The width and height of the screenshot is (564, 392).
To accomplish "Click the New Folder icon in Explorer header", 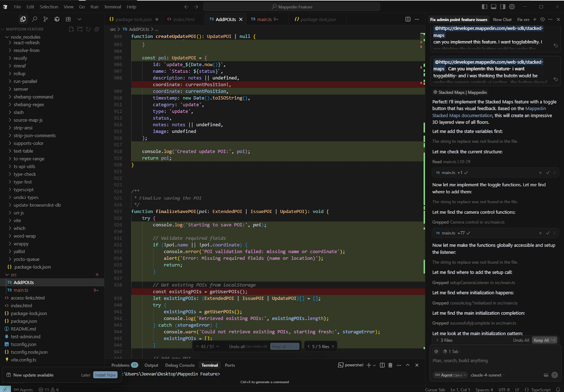I will click(80, 29).
